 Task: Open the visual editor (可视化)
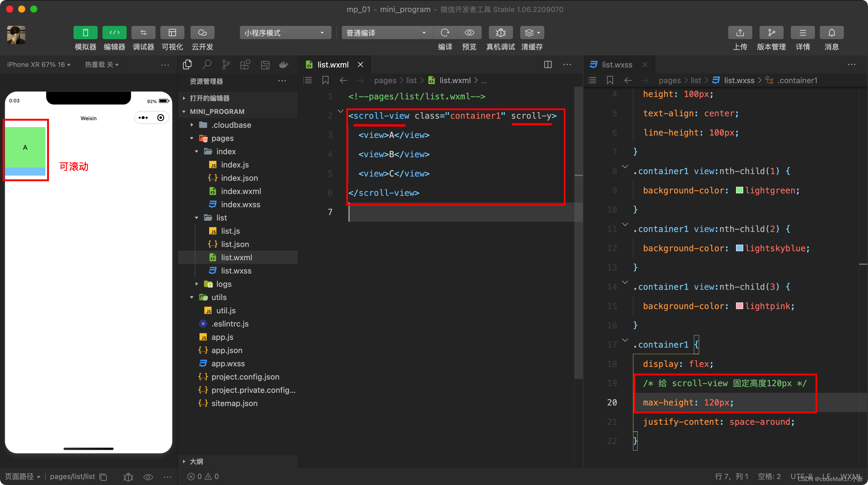coord(172,33)
